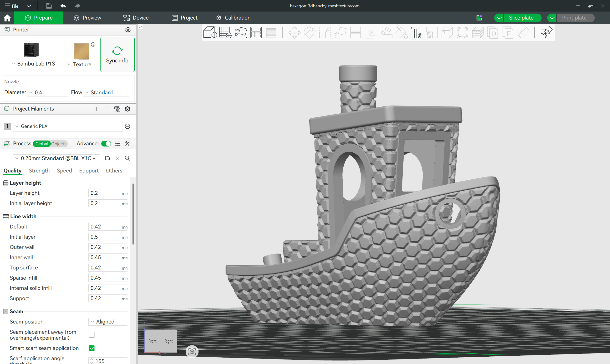Collapse the sidebar with panel toggle

click(x=140, y=27)
